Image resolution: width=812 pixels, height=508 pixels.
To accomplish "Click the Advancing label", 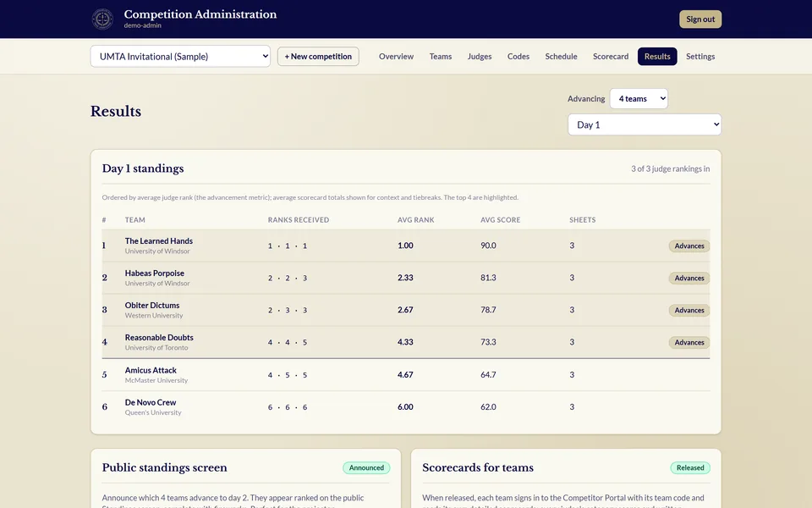I will point(586,98).
